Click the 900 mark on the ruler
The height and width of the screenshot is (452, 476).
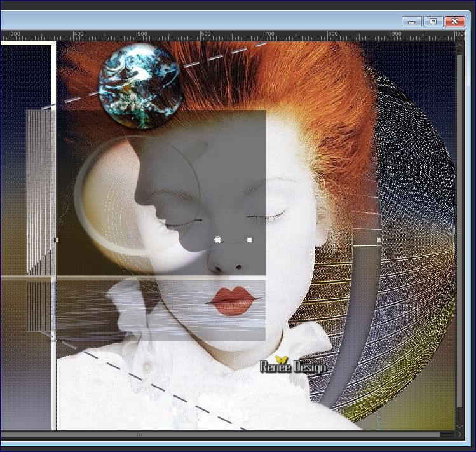[396, 34]
